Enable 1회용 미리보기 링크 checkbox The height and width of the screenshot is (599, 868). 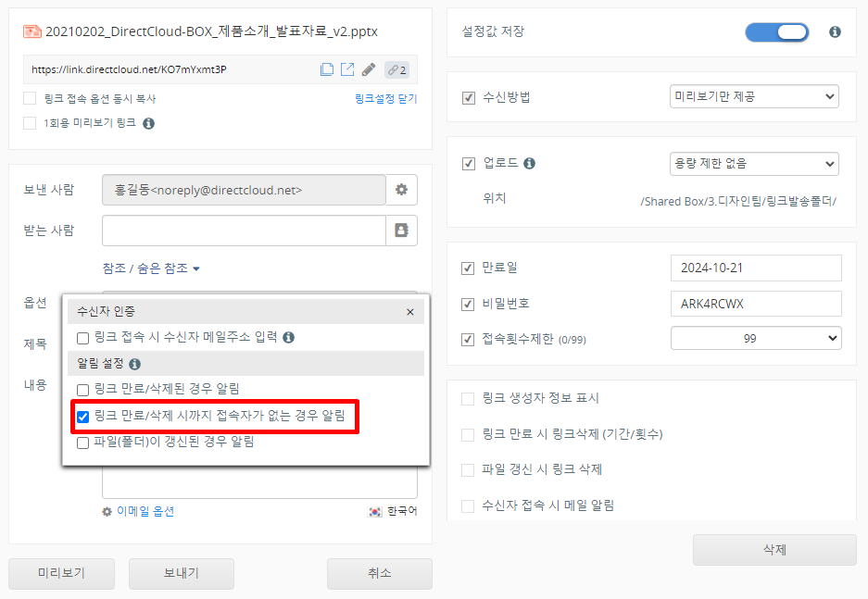[30, 122]
